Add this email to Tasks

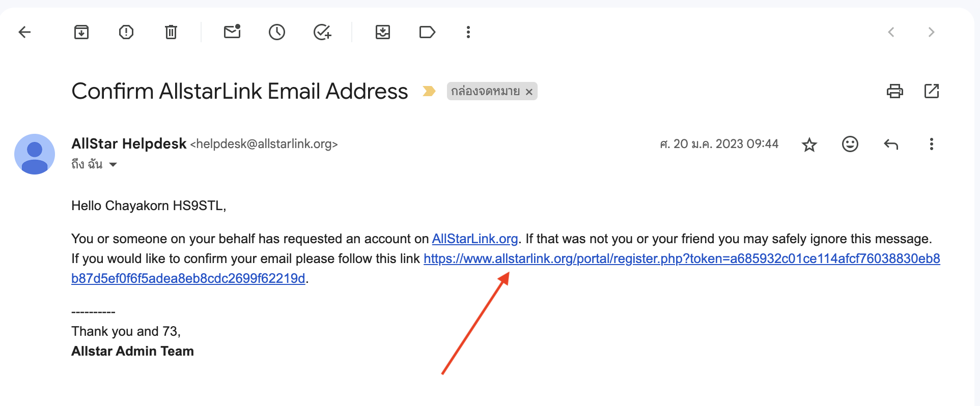coord(322,33)
